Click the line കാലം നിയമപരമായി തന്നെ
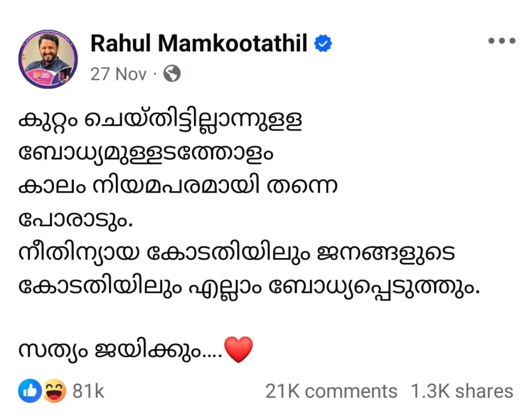Screen dimensions: 532x420 click(178, 187)
